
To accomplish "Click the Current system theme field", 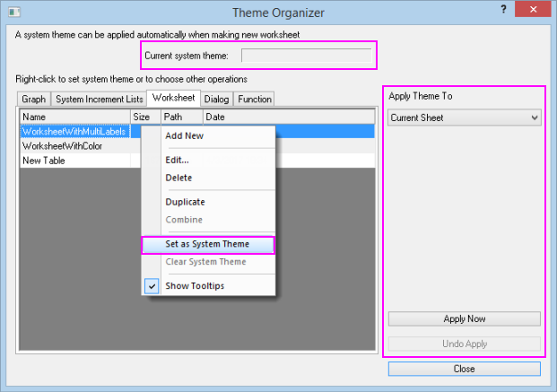I will click(x=306, y=56).
